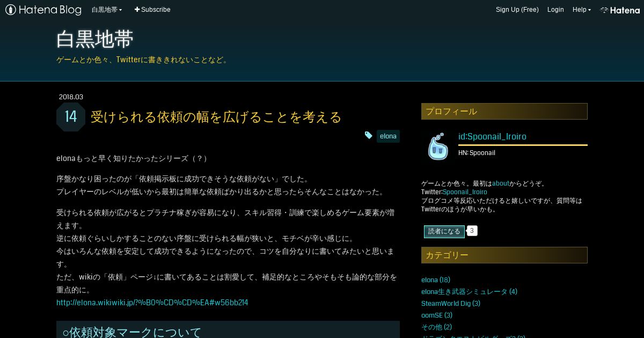Open category その他 (2)
Viewport: 644px width, 338px height.
436,327
